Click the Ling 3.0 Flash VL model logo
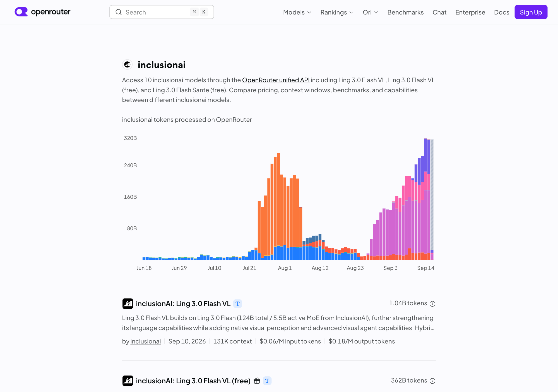Viewport: 558px width, 392px height. pyautogui.click(x=128, y=304)
